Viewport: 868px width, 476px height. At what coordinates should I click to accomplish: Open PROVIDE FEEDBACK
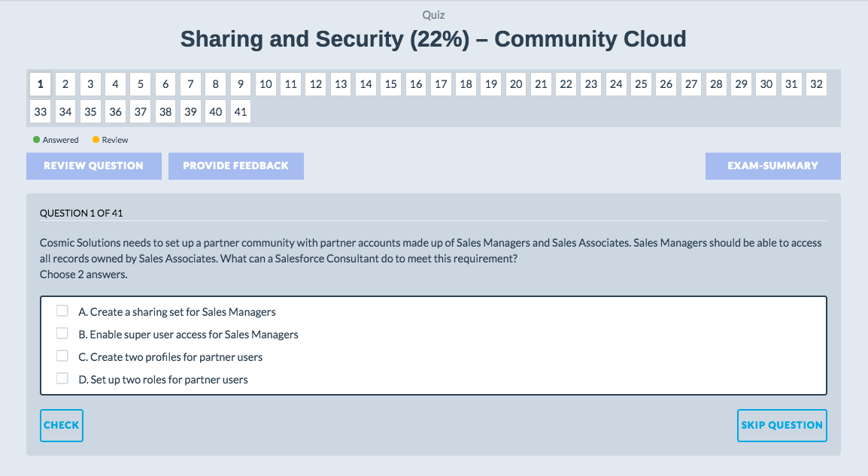coord(236,166)
